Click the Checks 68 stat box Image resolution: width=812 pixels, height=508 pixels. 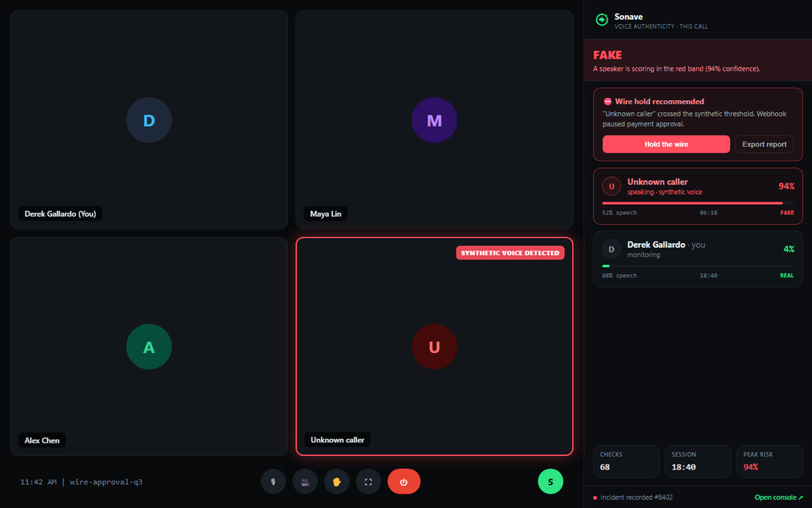pos(626,461)
